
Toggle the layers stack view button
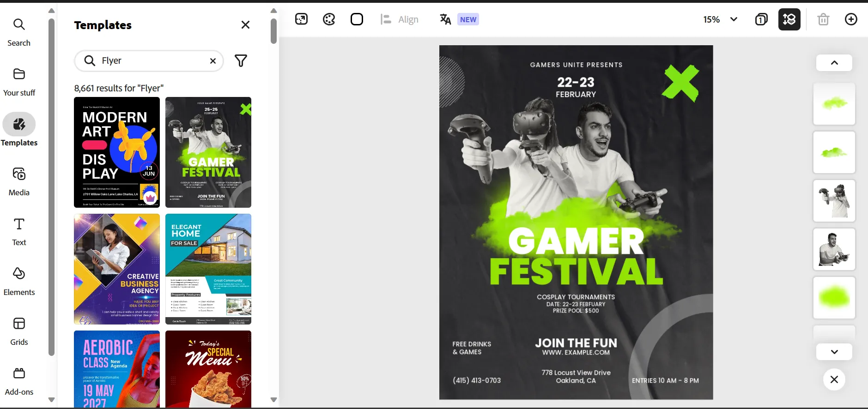click(789, 19)
